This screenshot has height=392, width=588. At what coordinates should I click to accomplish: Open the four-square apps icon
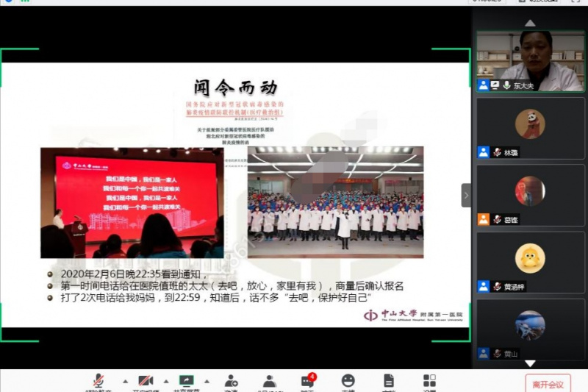pos(429,380)
